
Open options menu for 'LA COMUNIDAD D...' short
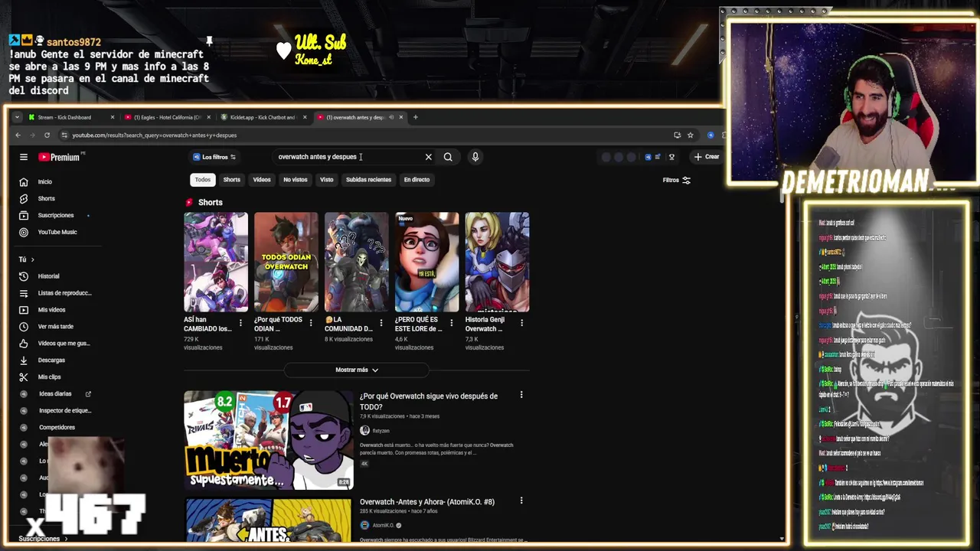(x=381, y=324)
